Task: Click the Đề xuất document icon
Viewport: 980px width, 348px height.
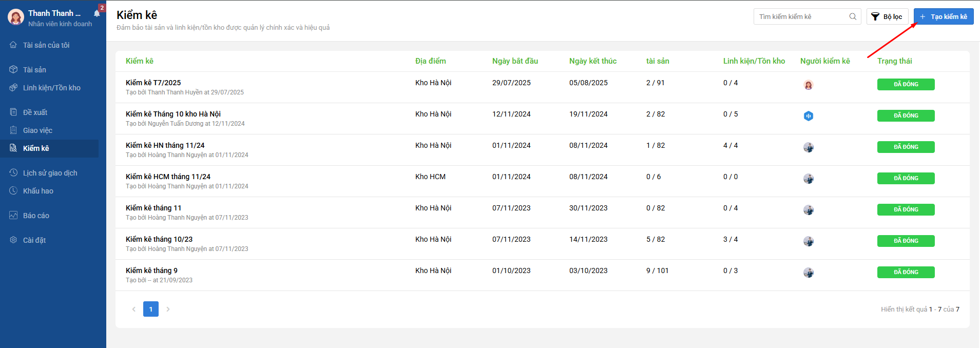Action: point(13,112)
